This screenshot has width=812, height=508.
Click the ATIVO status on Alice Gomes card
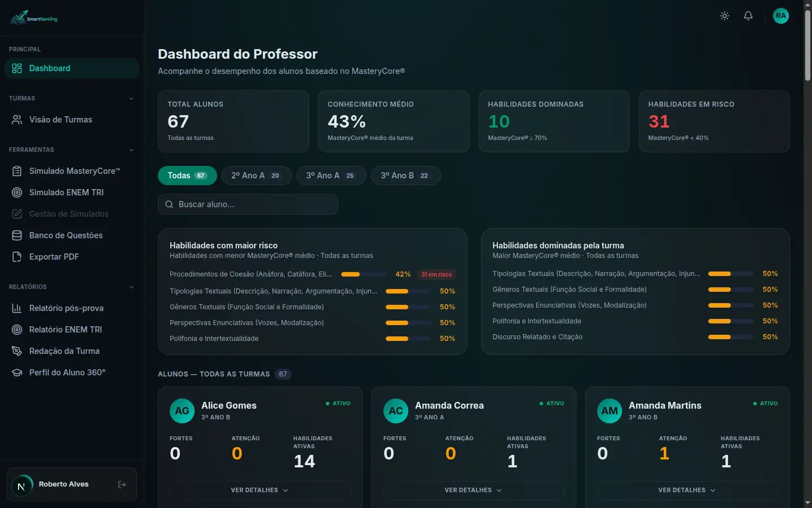(x=338, y=404)
